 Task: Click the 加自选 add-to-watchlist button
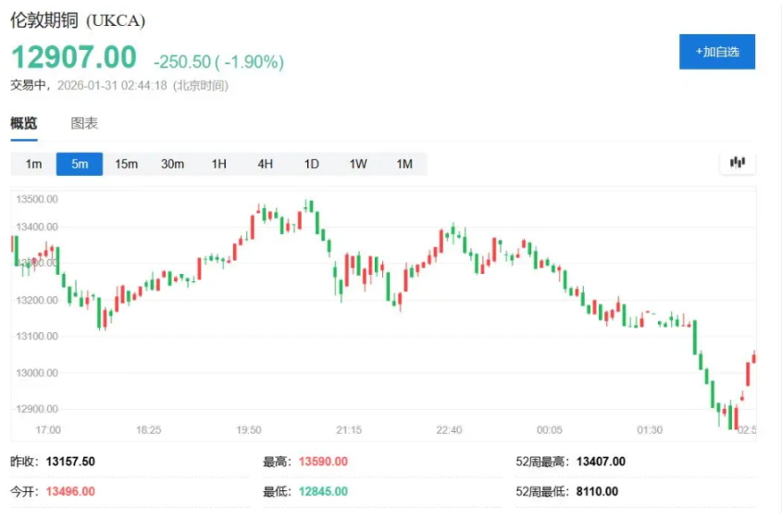point(717,52)
